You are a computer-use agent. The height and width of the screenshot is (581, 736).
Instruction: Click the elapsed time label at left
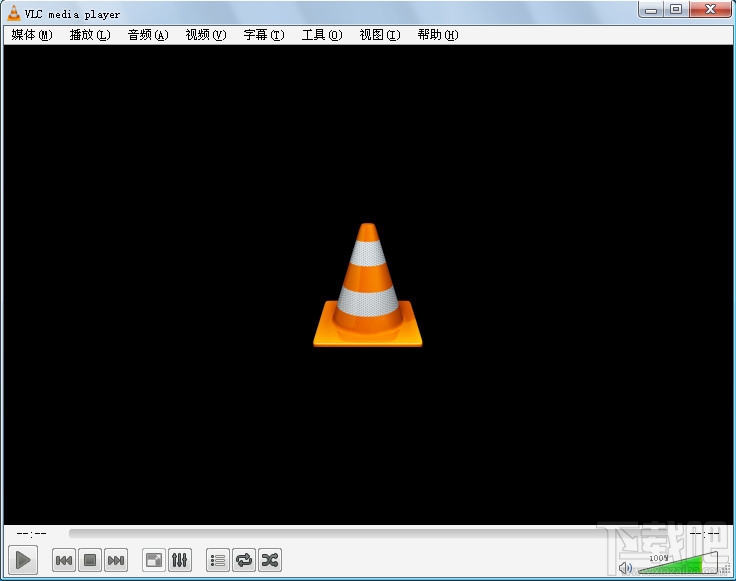[x=31, y=534]
